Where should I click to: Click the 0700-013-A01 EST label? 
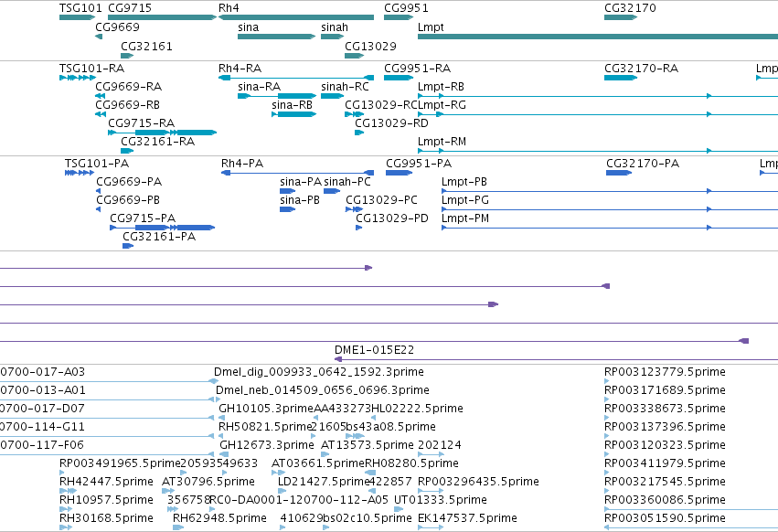43,390
